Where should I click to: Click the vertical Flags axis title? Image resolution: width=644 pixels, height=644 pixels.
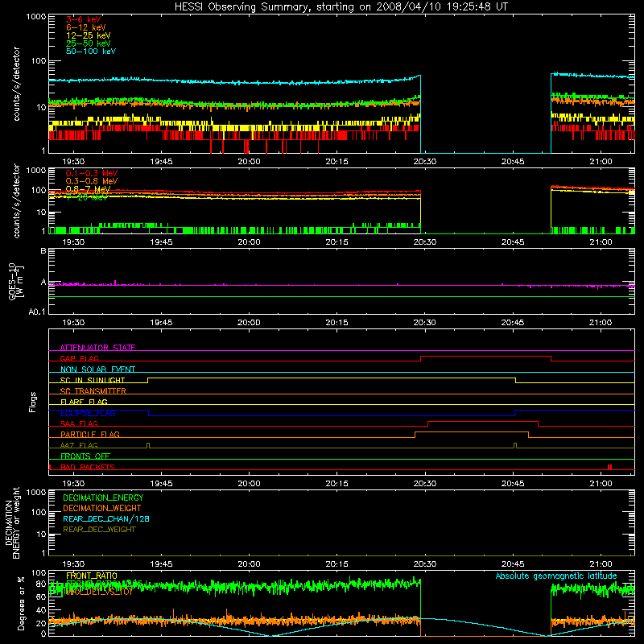pyautogui.click(x=33, y=402)
